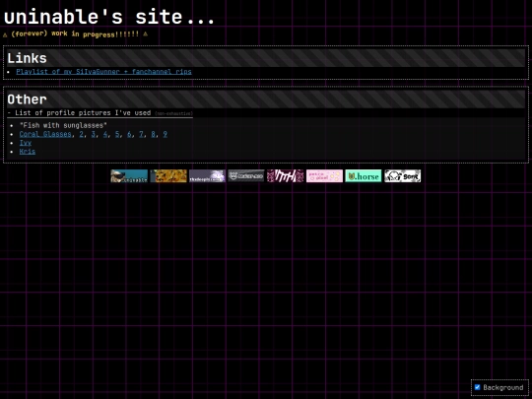Toggle the Background checkbox
The width and height of the screenshot is (532, 399).
(478, 387)
